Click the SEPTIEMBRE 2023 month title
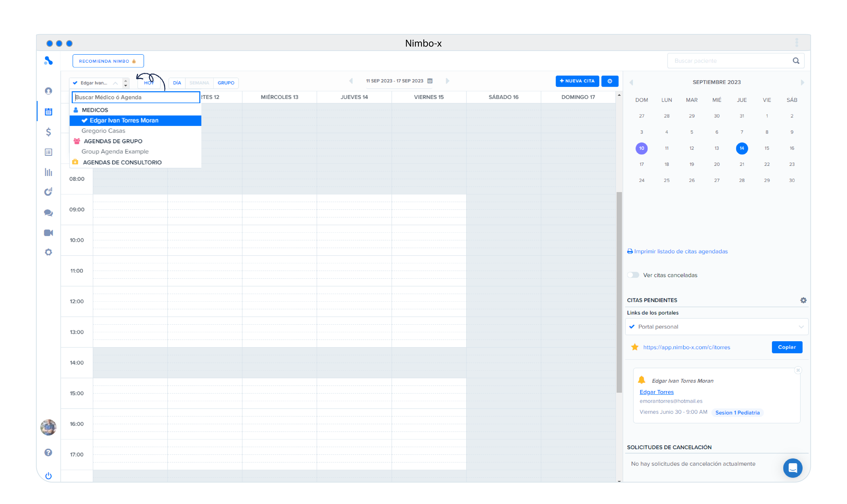Viewport: 847px width, 504px height. [716, 82]
